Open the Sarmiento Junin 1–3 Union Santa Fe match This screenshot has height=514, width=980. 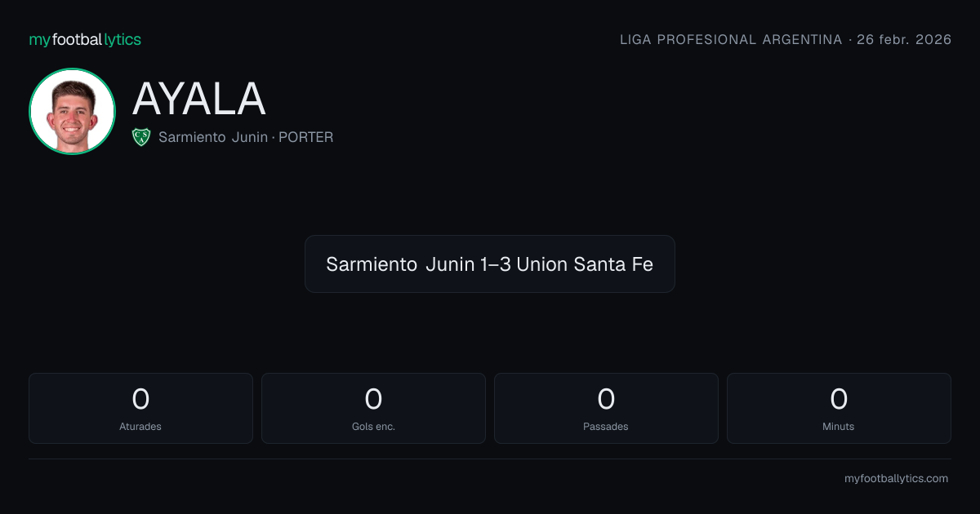pos(490,264)
